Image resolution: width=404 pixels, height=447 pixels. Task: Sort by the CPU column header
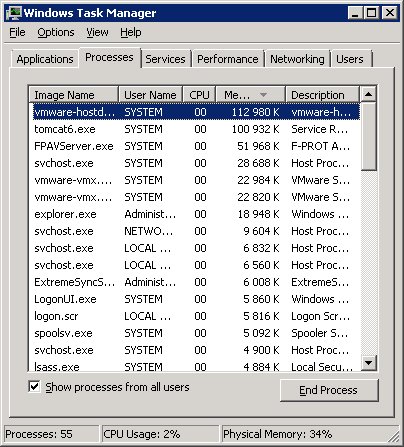point(199,95)
